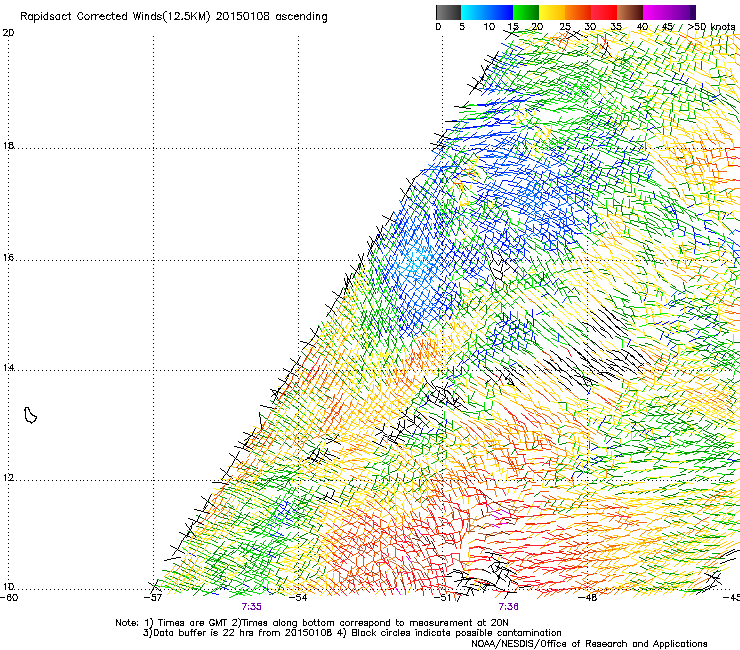Select the cyan-to-blue 5–15 knots legend band
This screenshot has width=740, height=650.
pos(487,12)
